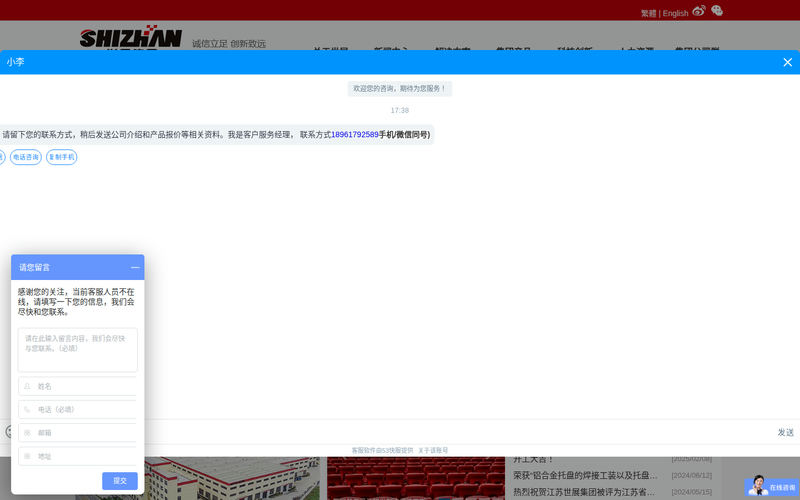Image resolution: width=800 pixels, height=500 pixels.
Task: Submit the message form with 提交
Action: [x=120, y=481]
